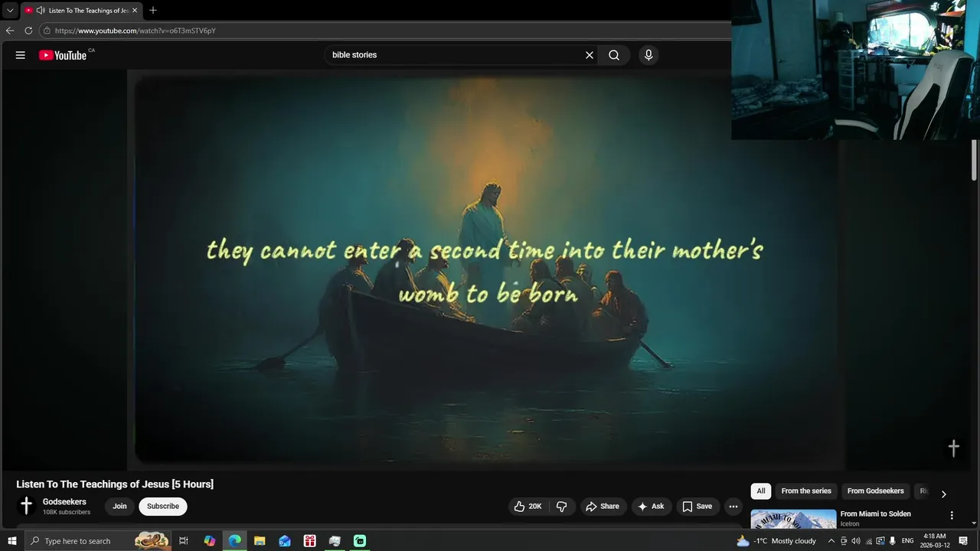
Task: Open options for 'From Miami to Solden'
Action: (952, 516)
